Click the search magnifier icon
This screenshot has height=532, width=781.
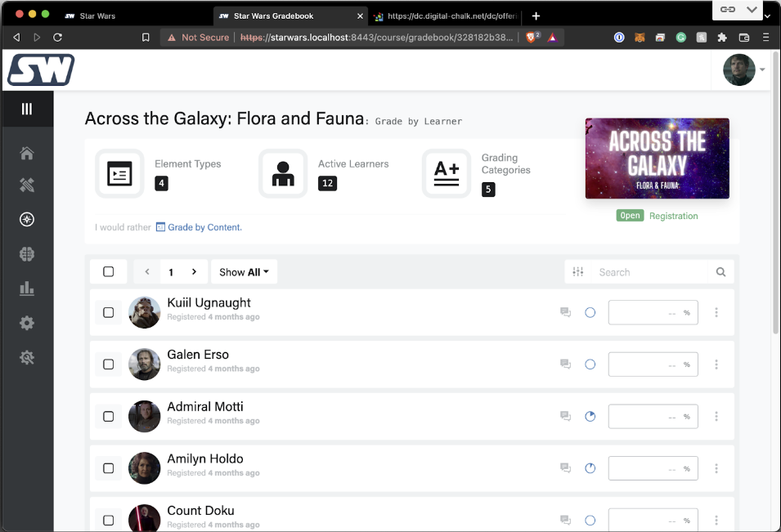pyautogui.click(x=720, y=272)
